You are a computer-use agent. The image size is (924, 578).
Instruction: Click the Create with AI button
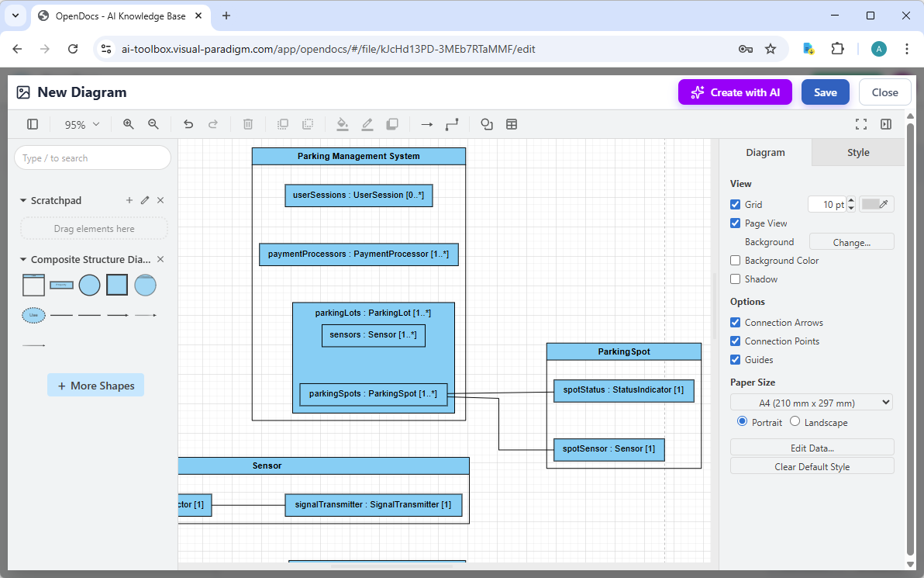[735, 92]
